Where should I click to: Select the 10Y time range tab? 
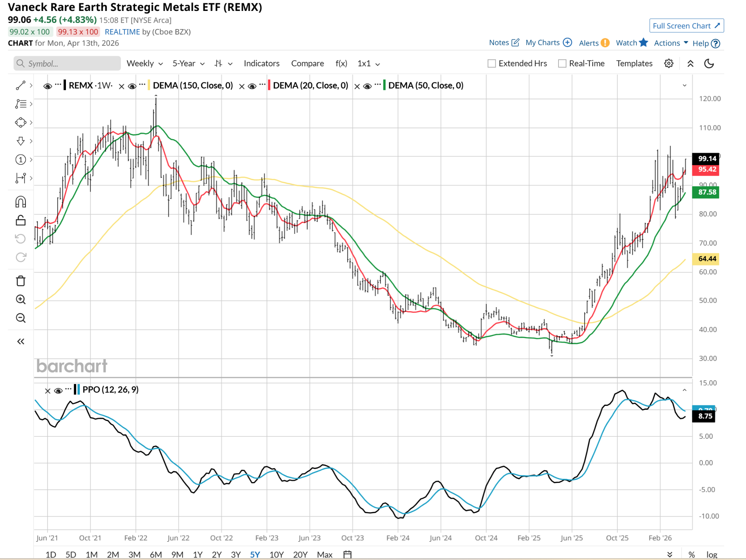point(276,554)
